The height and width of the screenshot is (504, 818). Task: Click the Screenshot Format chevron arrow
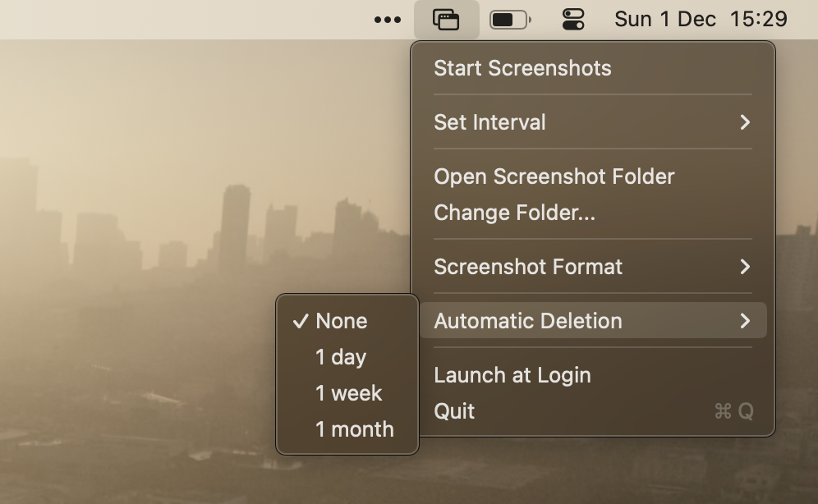[x=745, y=267]
